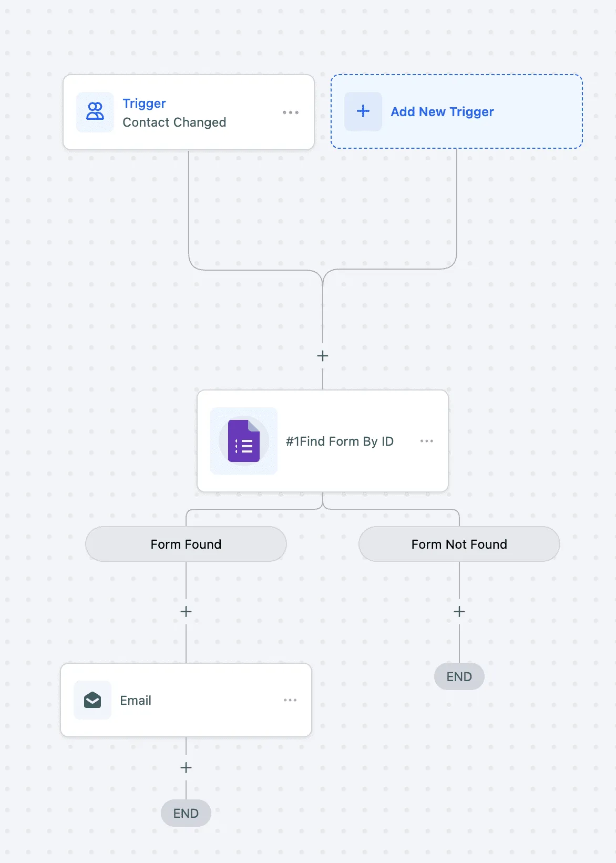Click the END node under Form Not Found

pyautogui.click(x=459, y=676)
